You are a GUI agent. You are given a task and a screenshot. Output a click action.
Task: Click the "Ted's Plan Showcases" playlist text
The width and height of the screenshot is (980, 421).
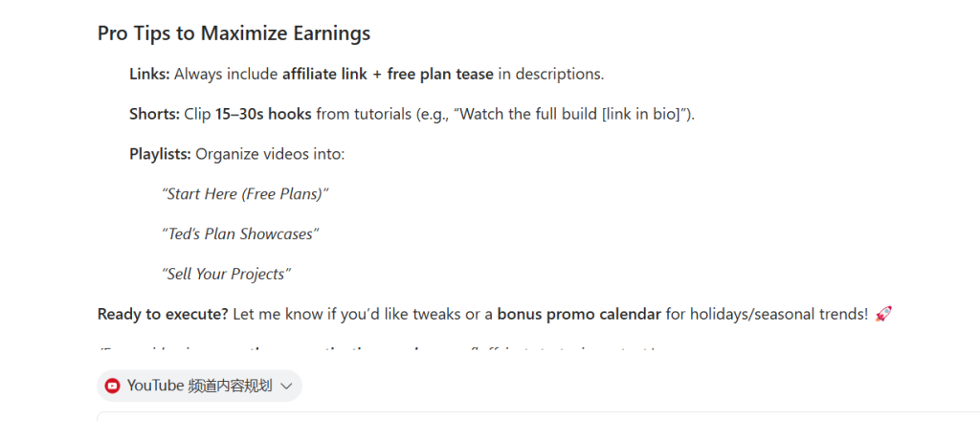[x=240, y=234]
